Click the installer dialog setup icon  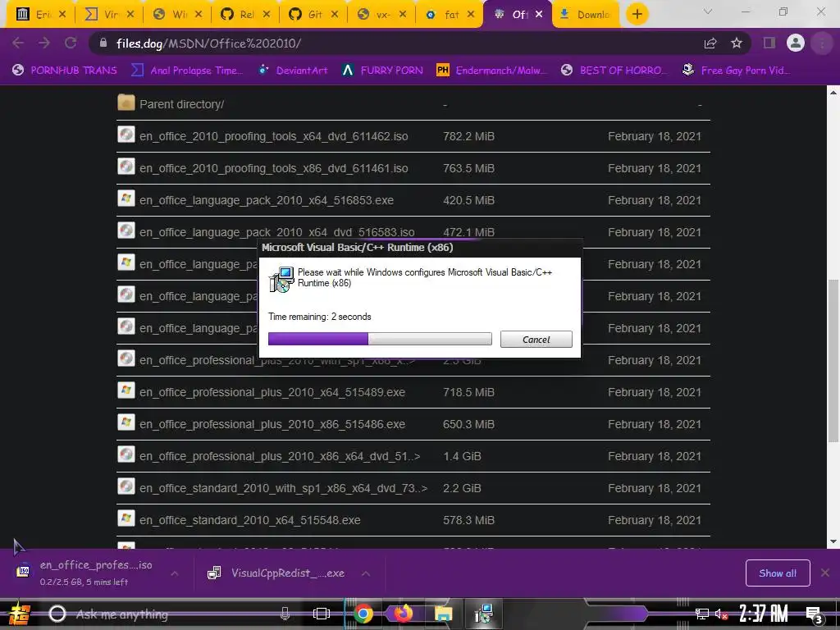tap(281, 279)
